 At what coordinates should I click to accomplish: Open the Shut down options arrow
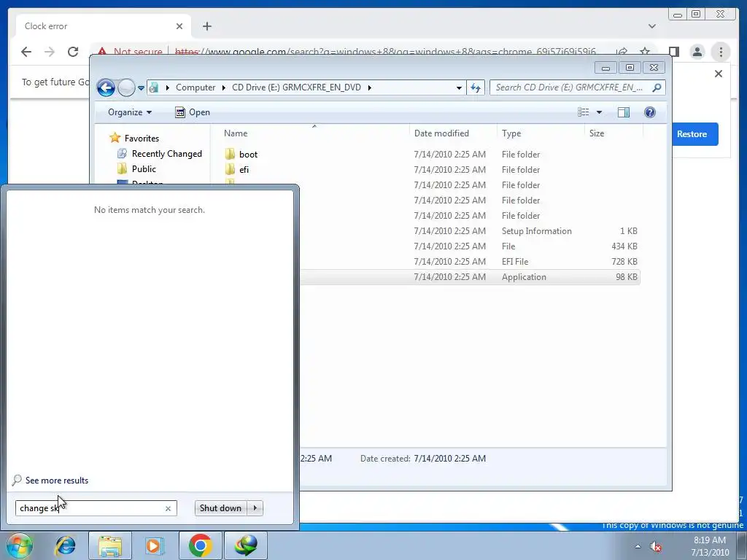[x=255, y=508]
